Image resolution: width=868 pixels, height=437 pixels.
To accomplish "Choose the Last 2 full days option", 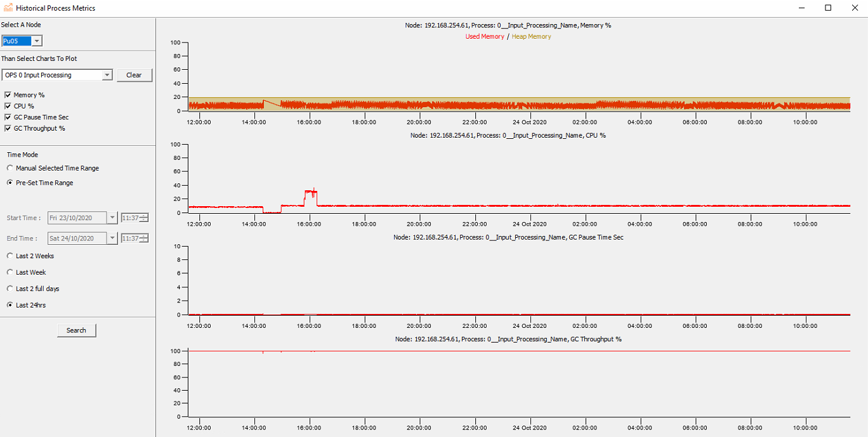I will click(x=10, y=289).
